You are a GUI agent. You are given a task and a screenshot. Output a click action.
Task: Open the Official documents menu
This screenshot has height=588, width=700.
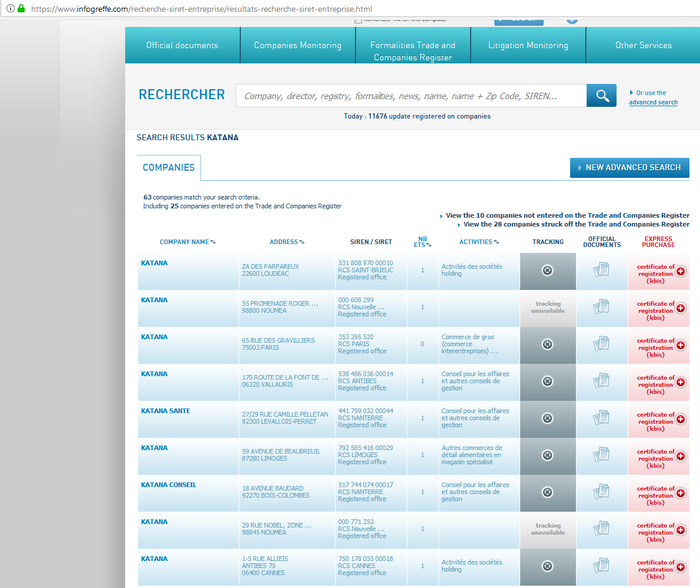182,45
